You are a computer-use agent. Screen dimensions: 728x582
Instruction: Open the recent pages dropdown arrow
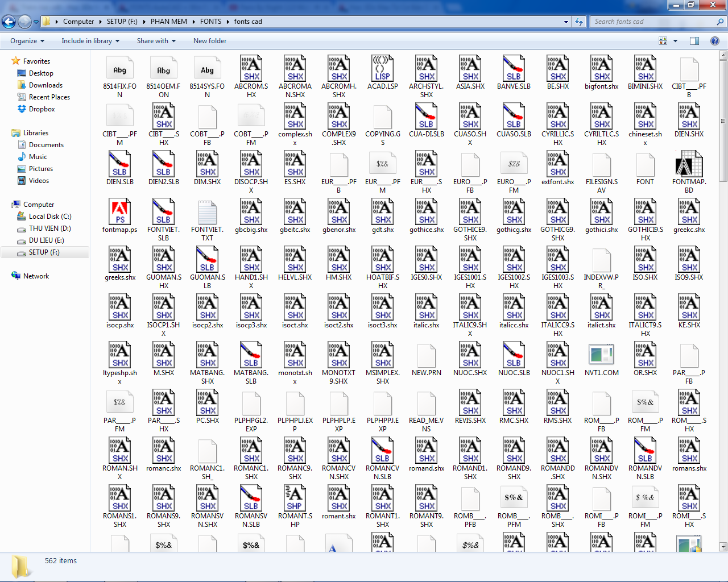click(36, 22)
